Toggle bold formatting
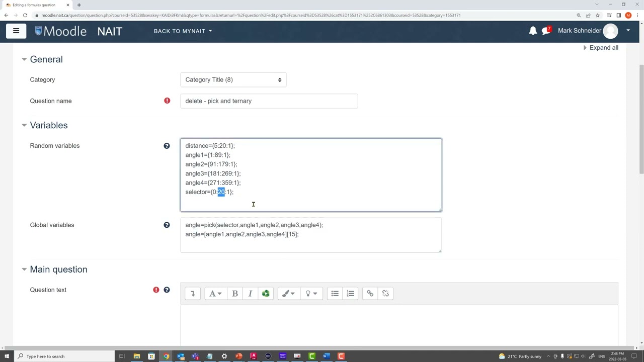This screenshot has height=362, width=644. [x=235, y=294]
